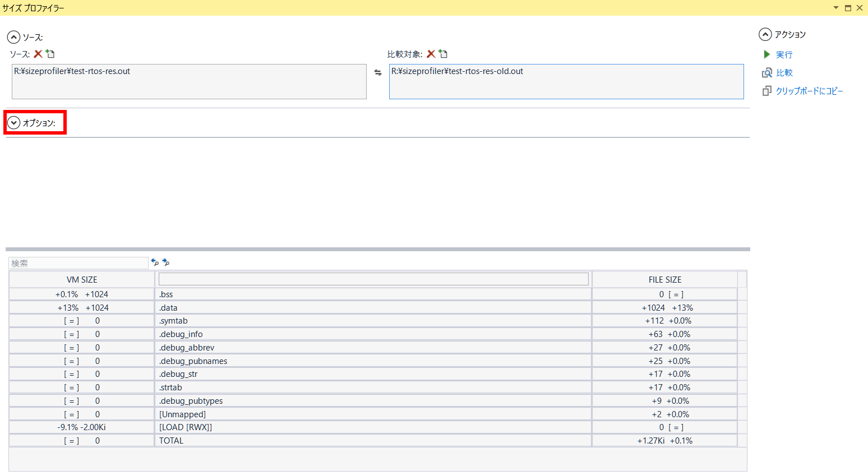Collapse the ソース section

(x=13, y=37)
